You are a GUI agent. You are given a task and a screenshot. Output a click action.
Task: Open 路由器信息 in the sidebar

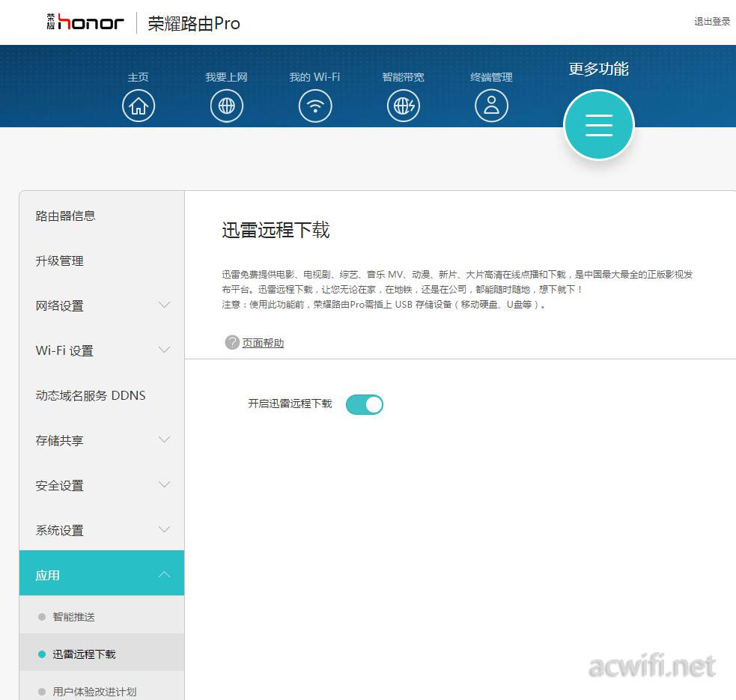(x=102, y=216)
